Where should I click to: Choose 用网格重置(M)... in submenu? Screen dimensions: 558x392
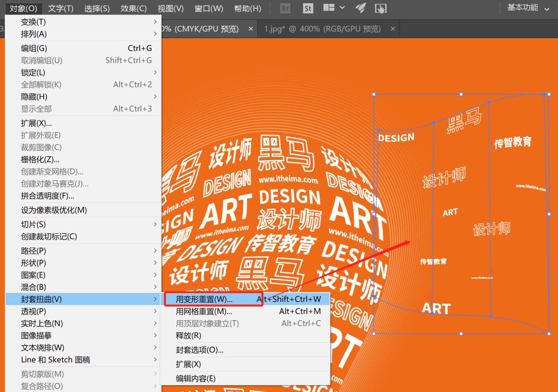pos(246,311)
